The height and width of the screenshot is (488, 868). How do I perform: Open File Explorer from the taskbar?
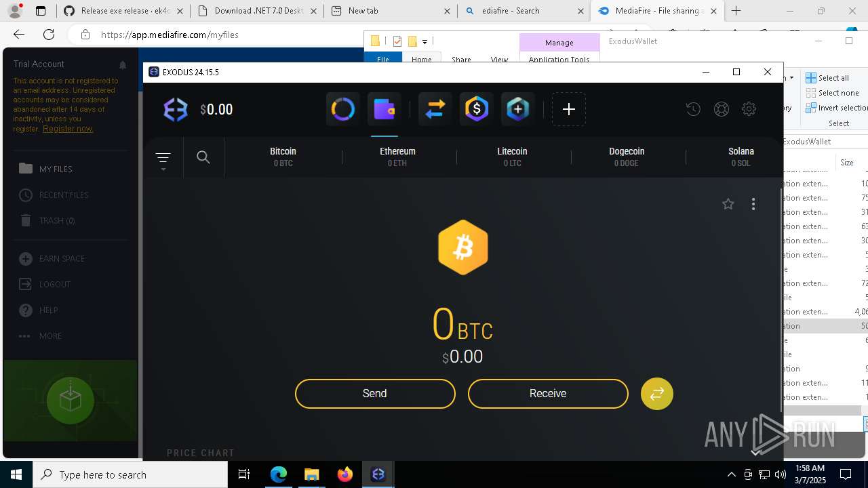pyautogui.click(x=311, y=474)
